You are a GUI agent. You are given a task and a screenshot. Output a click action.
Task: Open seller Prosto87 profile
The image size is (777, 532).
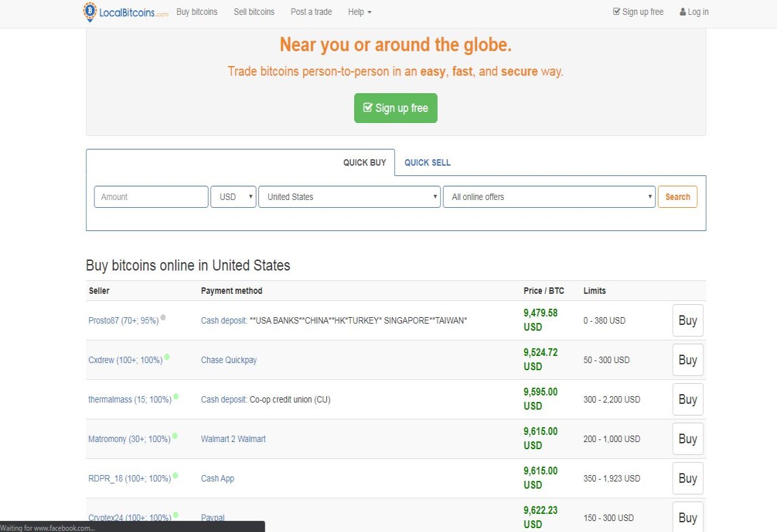[x=124, y=320]
